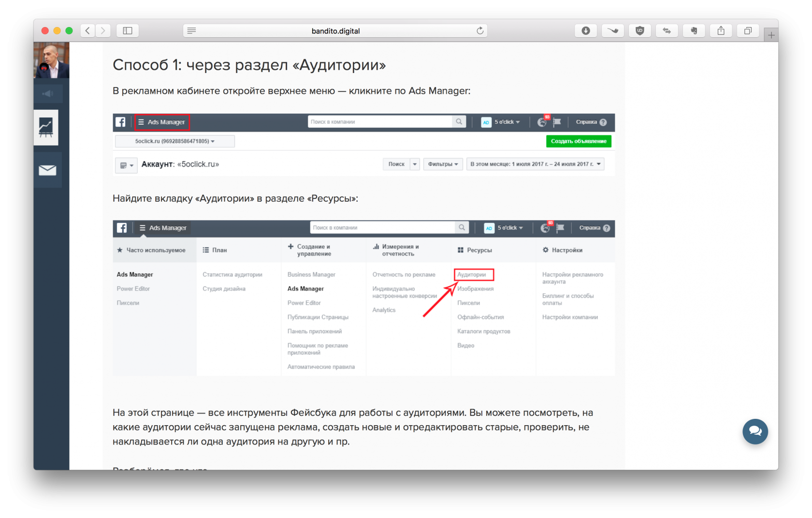The height and width of the screenshot is (518, 812).
Task: Open Помощник по рекламе приложений link
Action: pos(318,349)
